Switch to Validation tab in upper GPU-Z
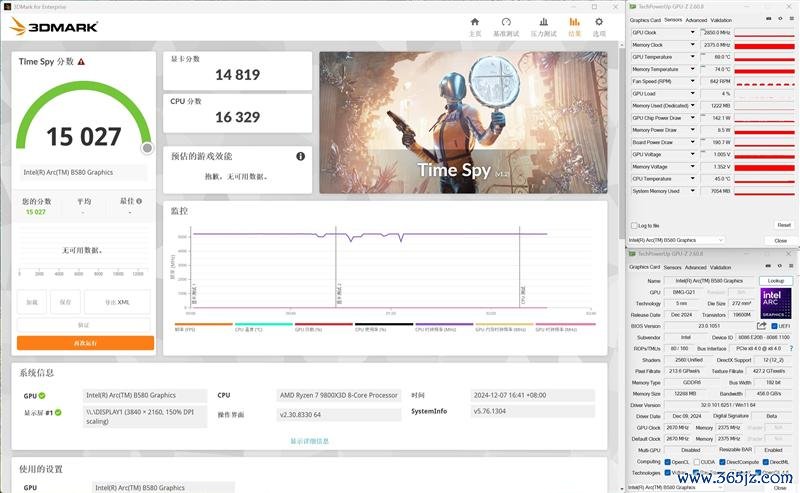The width and height of the screenshot is (800, 493). point(721,20)
